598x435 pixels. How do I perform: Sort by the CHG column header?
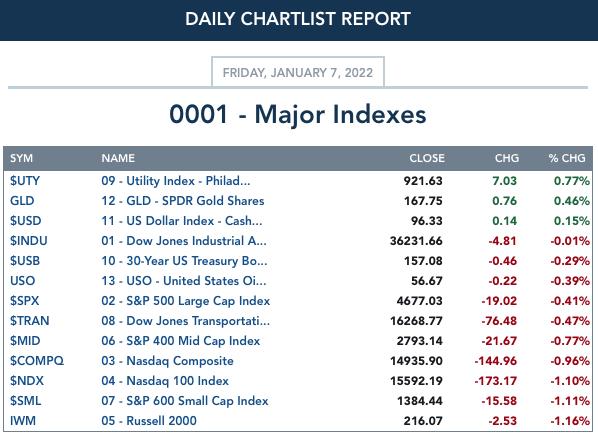pyautogui.click(x=507, y=158)
